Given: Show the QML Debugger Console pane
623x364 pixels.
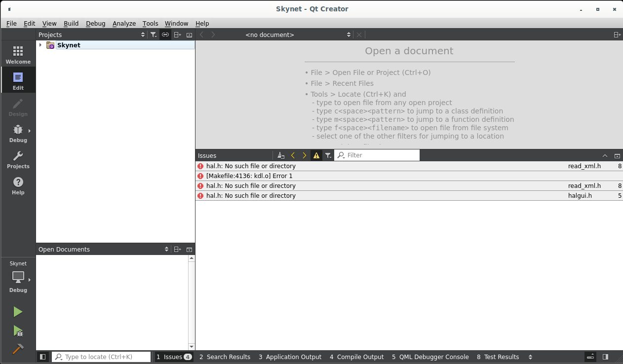Looking at the screenshot, I should (x=430, y=357).
